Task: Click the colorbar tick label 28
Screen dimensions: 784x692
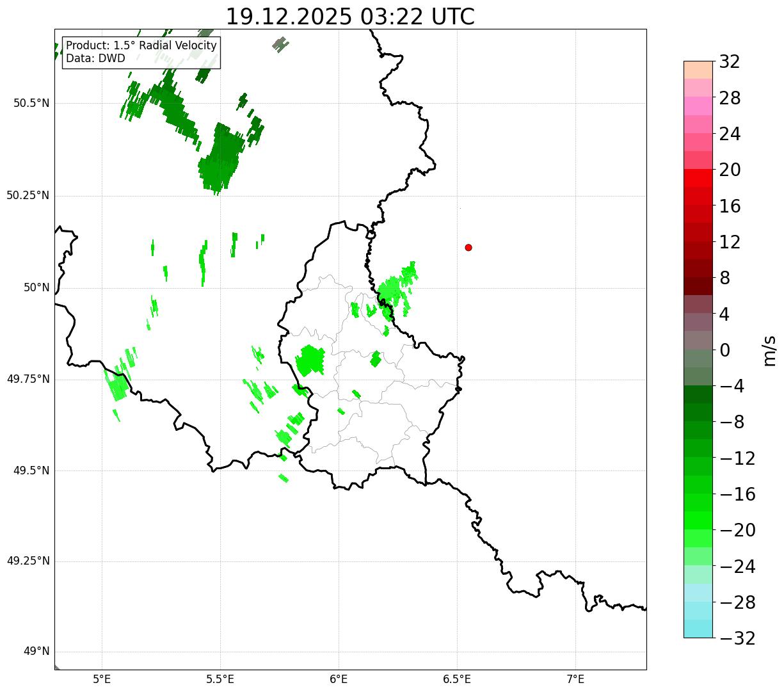Action: click(730, 99)
